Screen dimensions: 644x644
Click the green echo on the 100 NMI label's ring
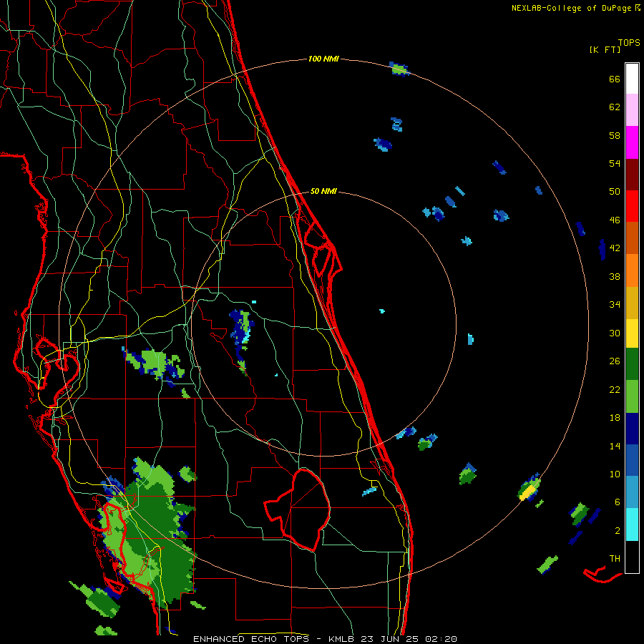point(399,69)
